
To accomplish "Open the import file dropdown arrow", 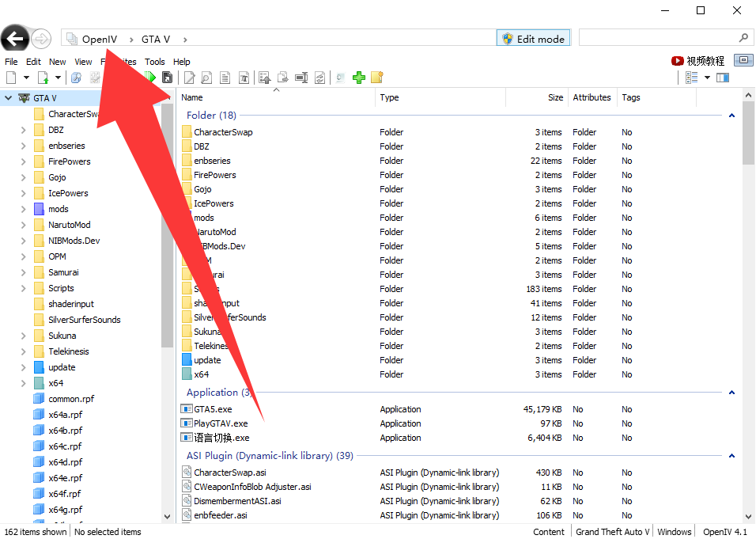I will (x=58, y=78).
